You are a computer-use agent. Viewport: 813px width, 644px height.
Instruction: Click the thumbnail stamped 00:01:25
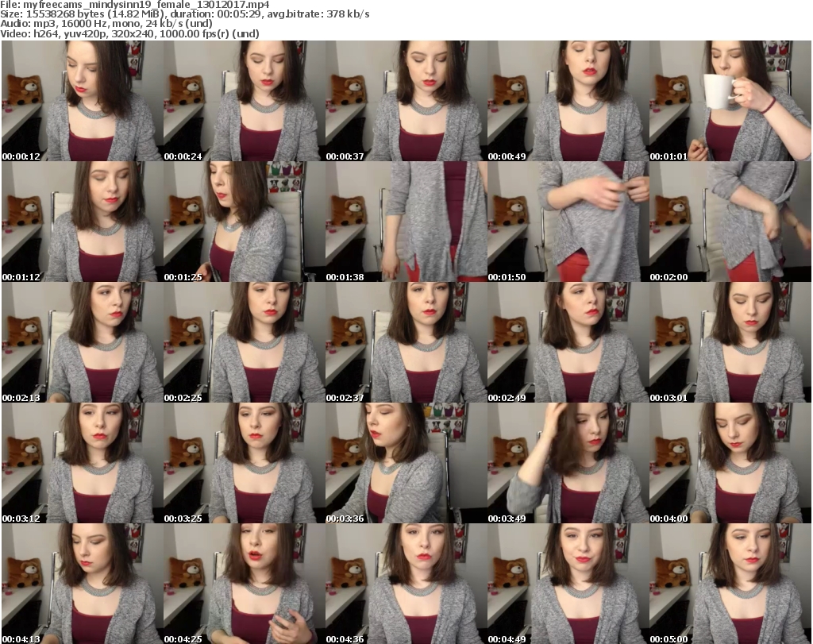point(245,222)
